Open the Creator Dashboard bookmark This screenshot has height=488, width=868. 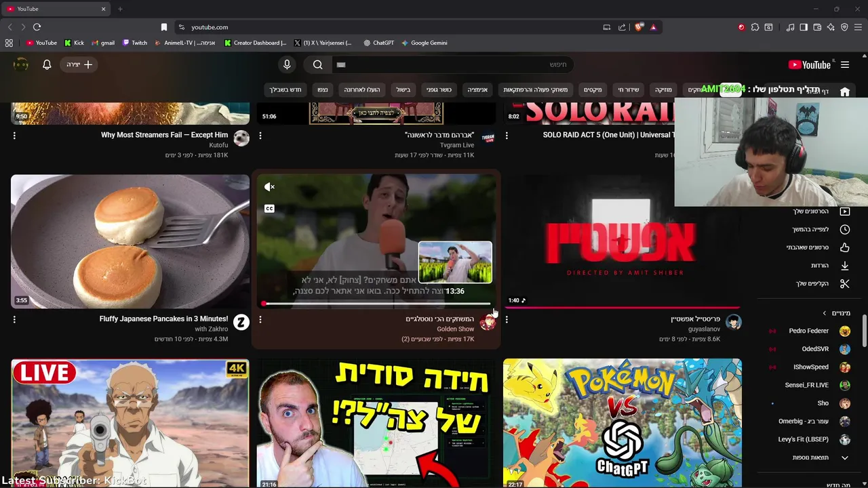pos(256,43)
